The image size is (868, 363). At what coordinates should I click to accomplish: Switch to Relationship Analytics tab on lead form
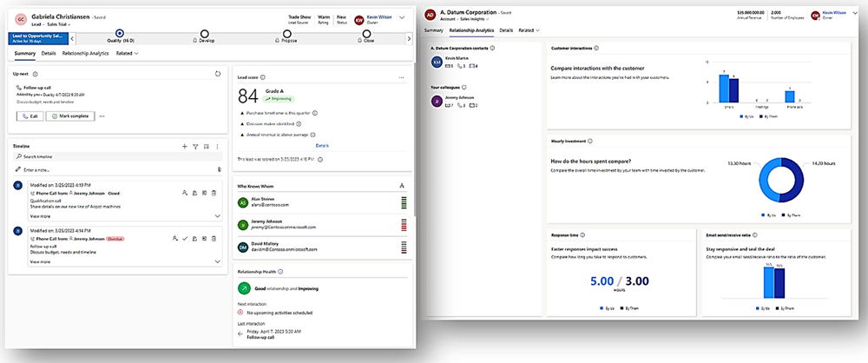(86, 54)
